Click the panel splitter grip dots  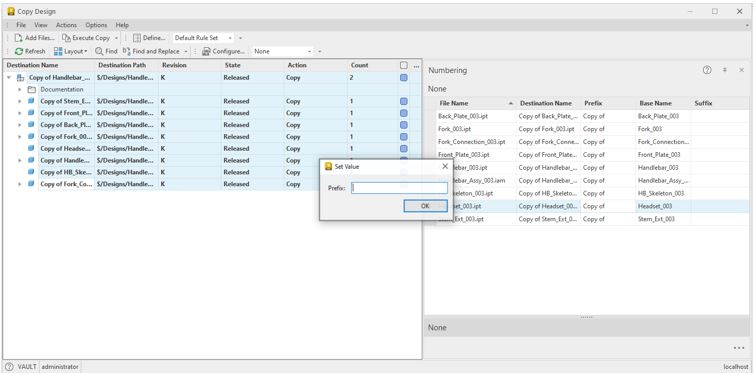pos(586,317)
